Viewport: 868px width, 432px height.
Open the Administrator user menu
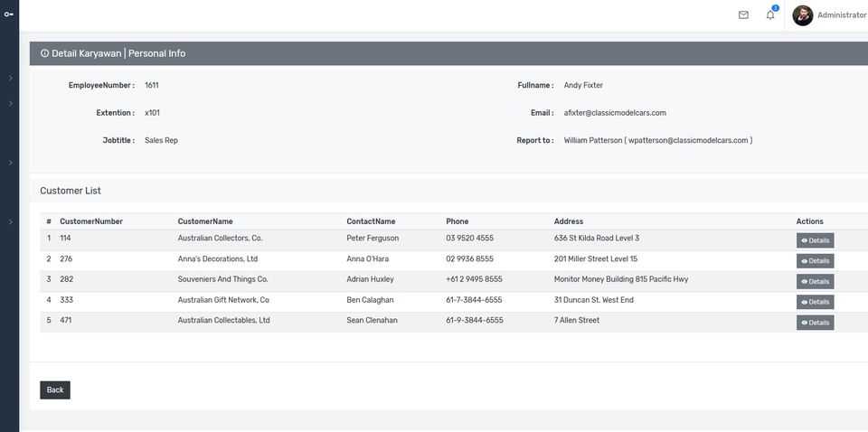(842, 15)
